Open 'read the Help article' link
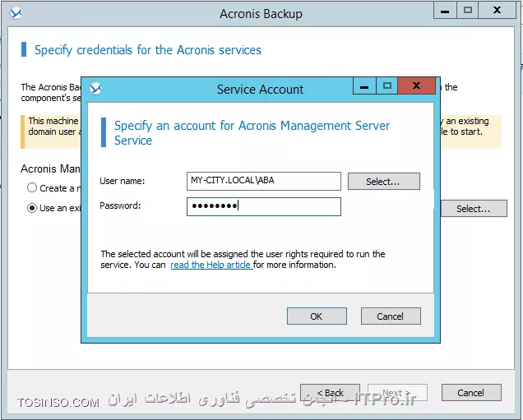The image size is (523, 420). point(211,265)
